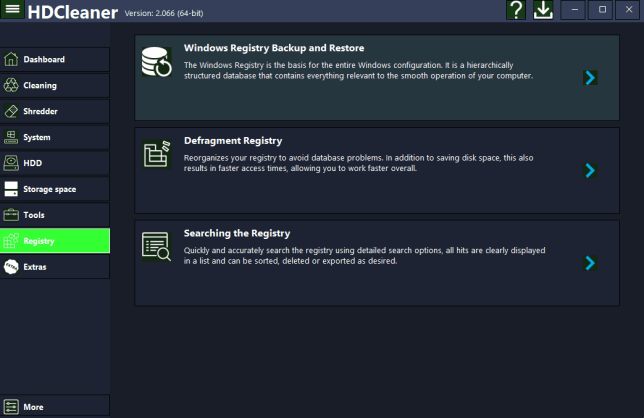Click the Tools toolbox icon in sidebar
Viewport: 644px width, 418px height.
tap(12, 215)
